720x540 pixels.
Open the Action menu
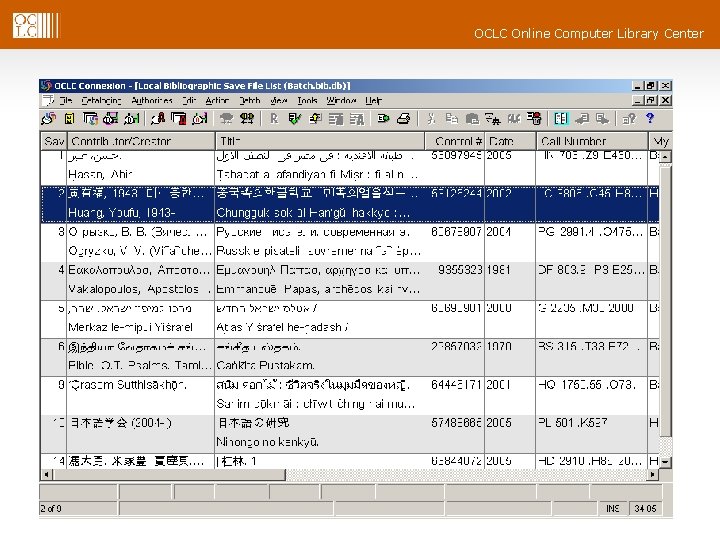tap(217, 101)
